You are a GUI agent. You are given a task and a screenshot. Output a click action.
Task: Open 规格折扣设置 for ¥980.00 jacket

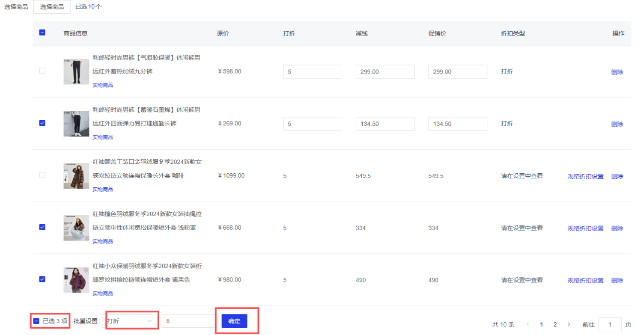585,281
